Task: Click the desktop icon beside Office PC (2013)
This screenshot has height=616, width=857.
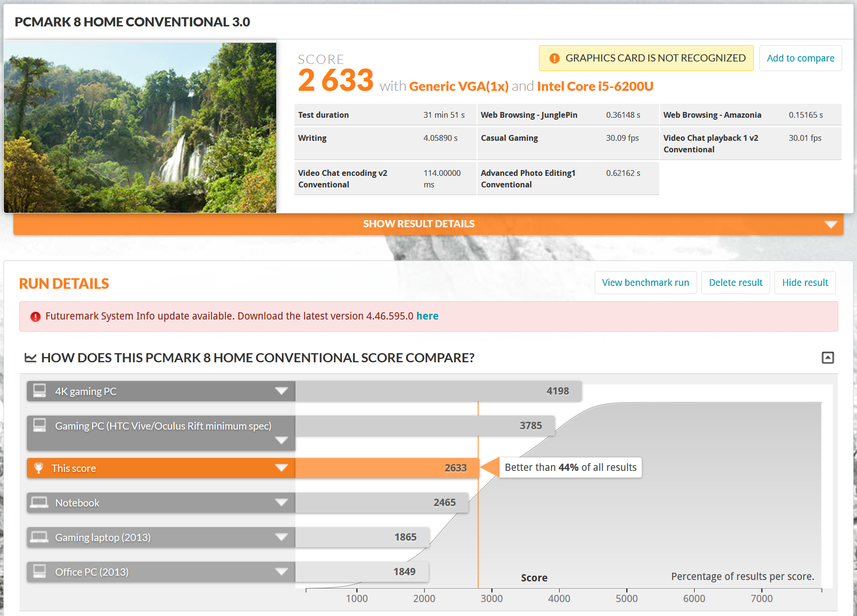Action: pyautogui.click(x=39, y=571)
